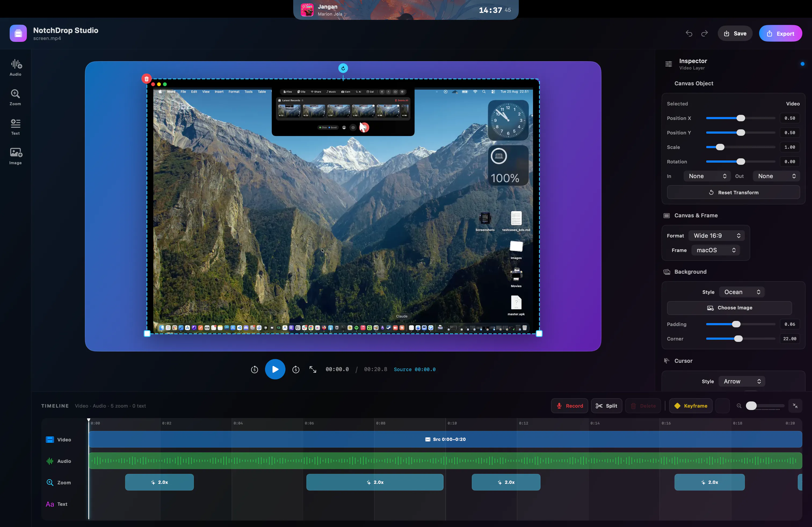Add a Keyframe
The height and width of the screenshot is (527, 812).
pos(691,406)
